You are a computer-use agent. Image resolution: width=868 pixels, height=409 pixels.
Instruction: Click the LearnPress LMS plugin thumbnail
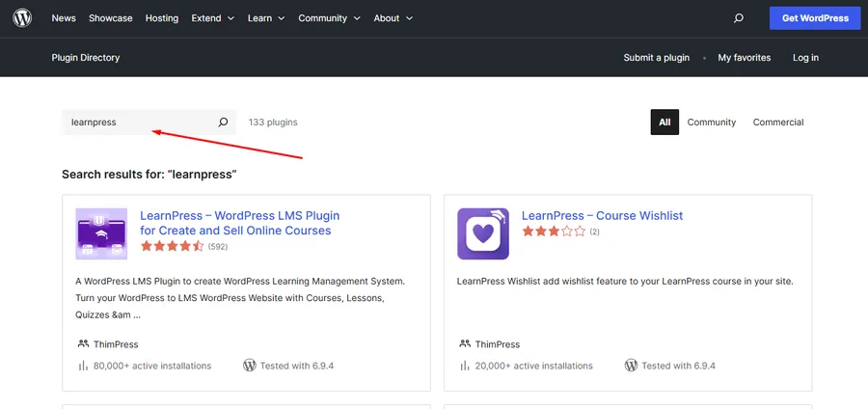click(101, 233)
